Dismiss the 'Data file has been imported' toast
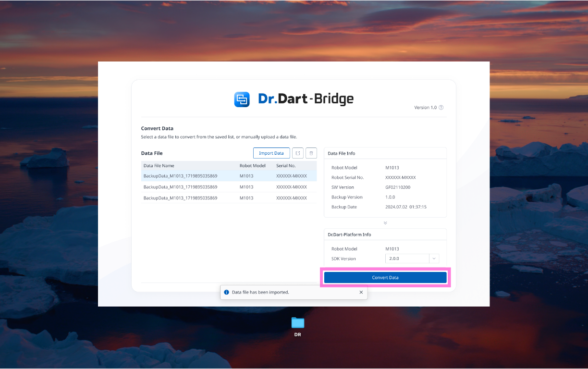 (x=361, y=292)
